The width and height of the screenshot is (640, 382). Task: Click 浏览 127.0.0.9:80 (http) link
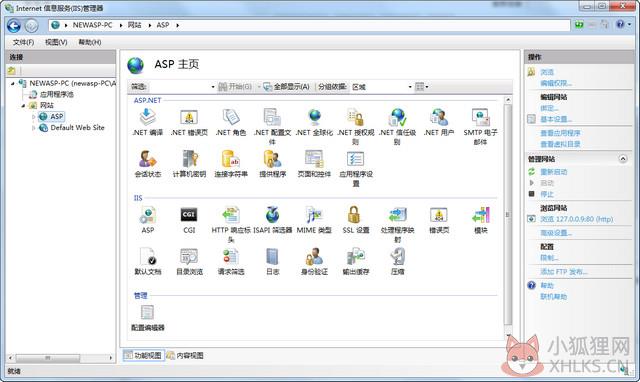[577, 219]
